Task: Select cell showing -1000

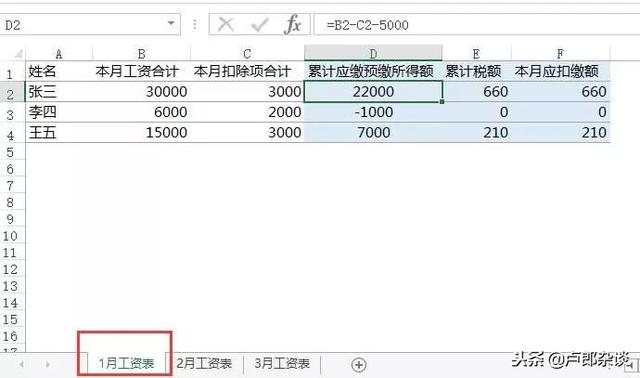Action: click(373, 112)
